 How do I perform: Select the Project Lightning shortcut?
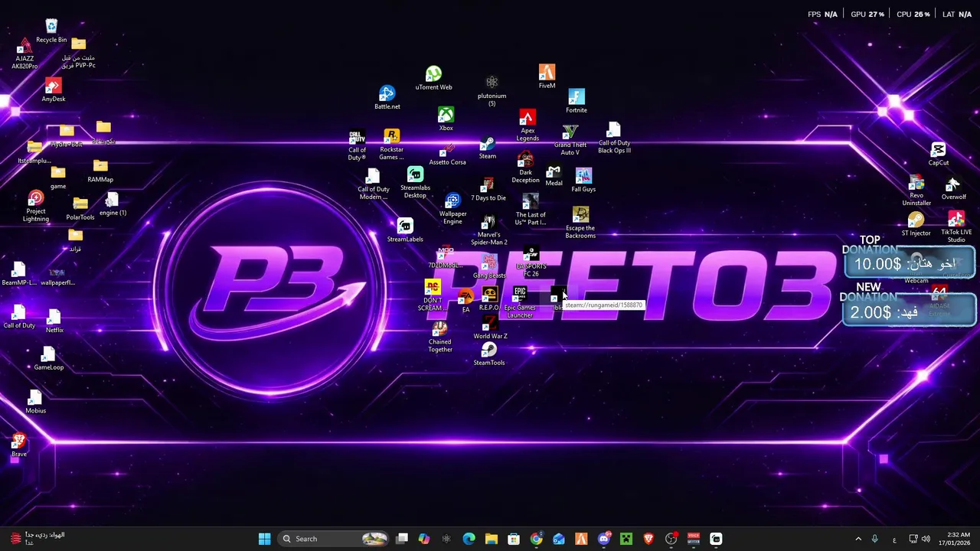(x=36, y=207)
